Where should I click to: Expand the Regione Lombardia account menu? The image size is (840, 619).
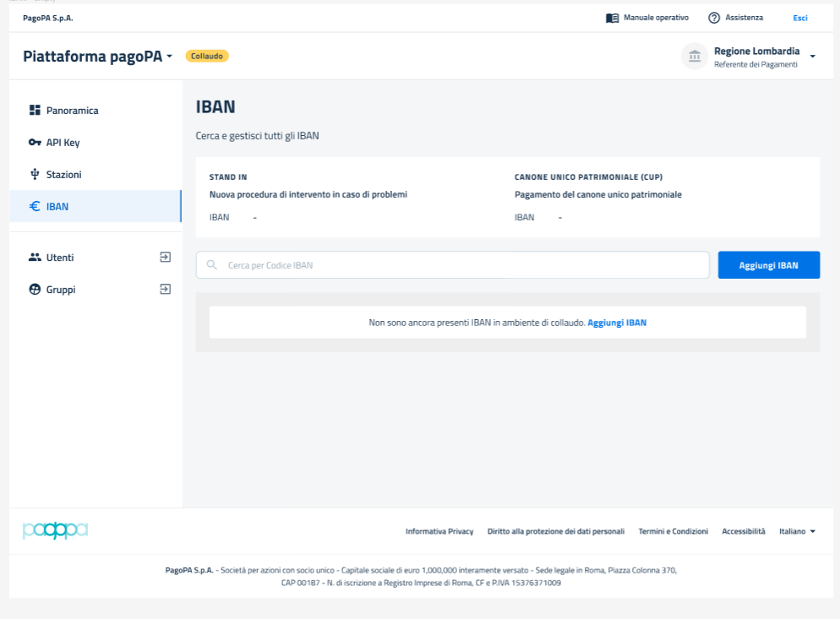pyautogui.click(x=813, y=57)
